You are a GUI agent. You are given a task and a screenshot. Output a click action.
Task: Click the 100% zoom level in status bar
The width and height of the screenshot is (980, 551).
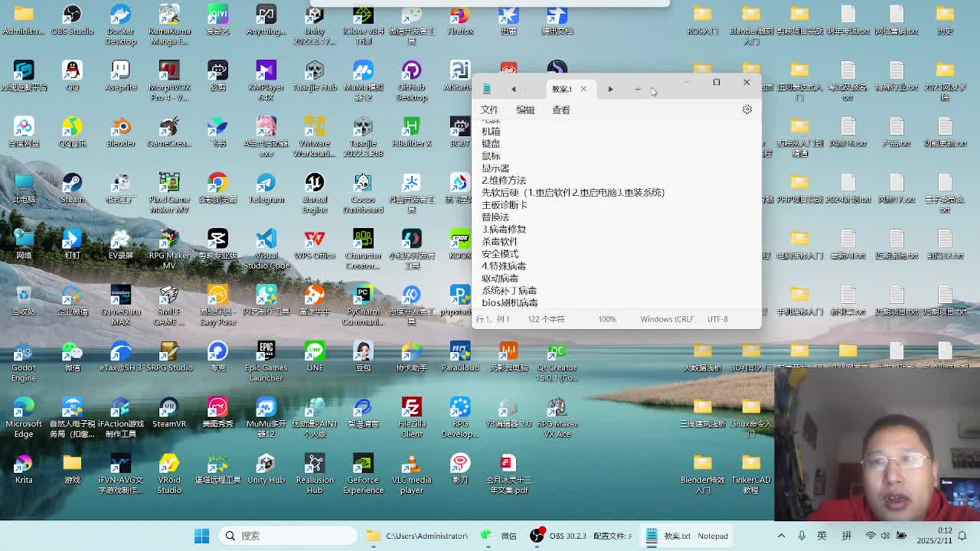(x=607, y=319)
